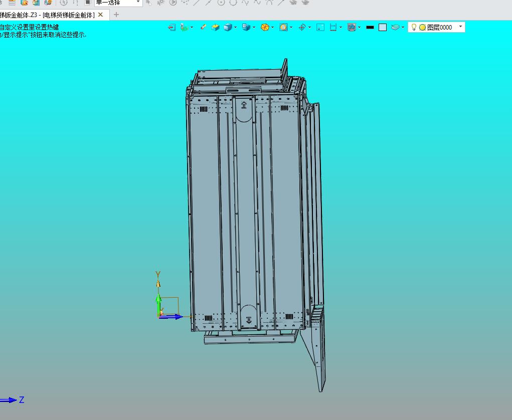Select the eraser tool in the view toolbar
Screen dimensions: 512x420
pos(203,27)
